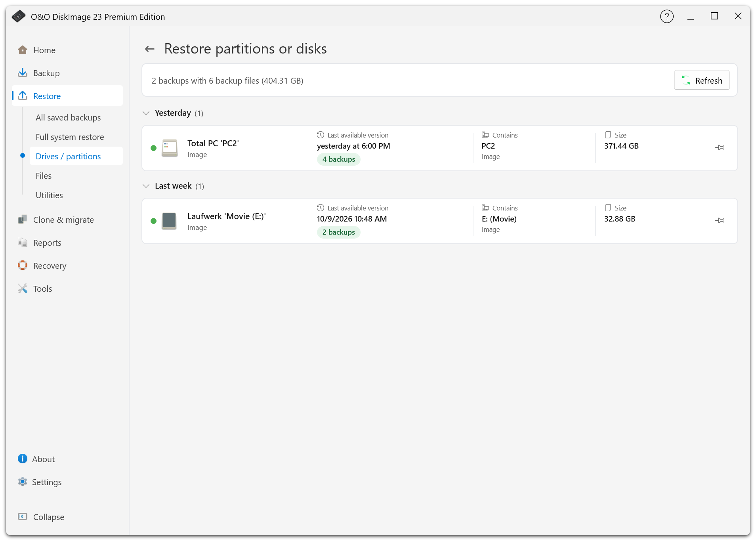Click the Recovery lifebuoy icon

tap(23, 266)
